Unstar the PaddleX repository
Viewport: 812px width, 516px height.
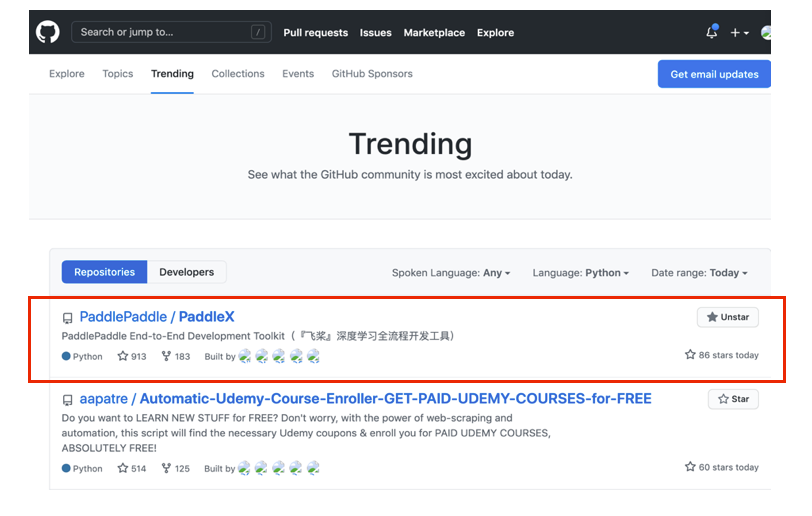coord(728,317)
